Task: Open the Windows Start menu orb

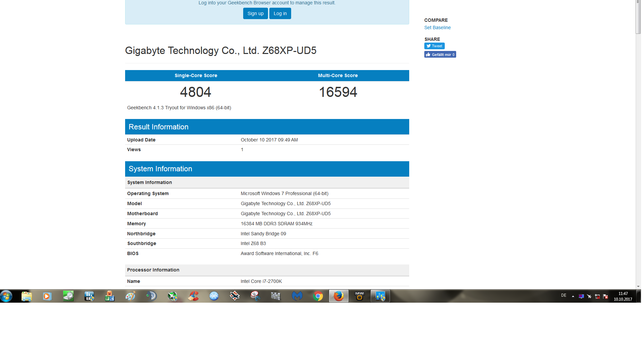Action: 6,296
